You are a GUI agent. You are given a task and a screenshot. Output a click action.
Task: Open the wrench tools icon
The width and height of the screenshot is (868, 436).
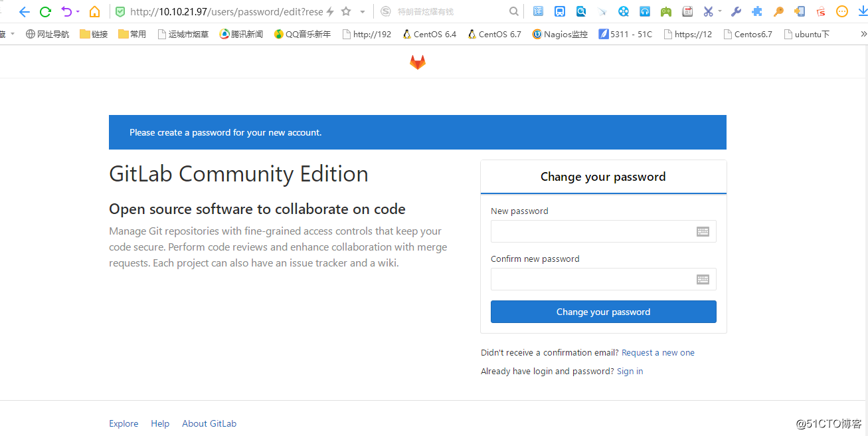coord(736,11)
